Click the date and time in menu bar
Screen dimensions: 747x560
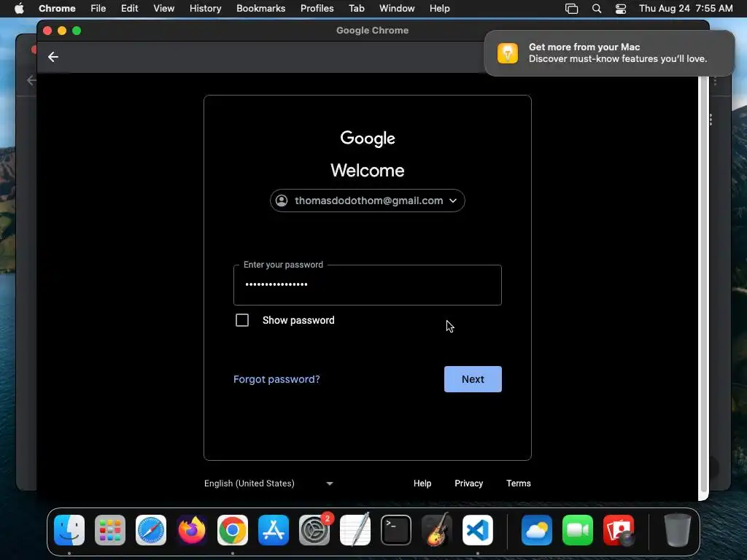pyautogui.click(x=686, y=8)
